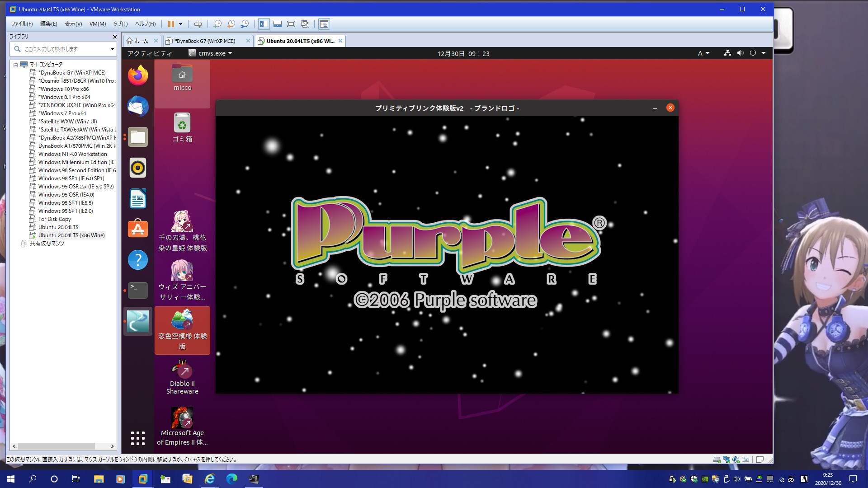This screenshot has height=488, width=868.
Task: Open the Ubuntu アクティビティ overview
Action: (150, 53)
